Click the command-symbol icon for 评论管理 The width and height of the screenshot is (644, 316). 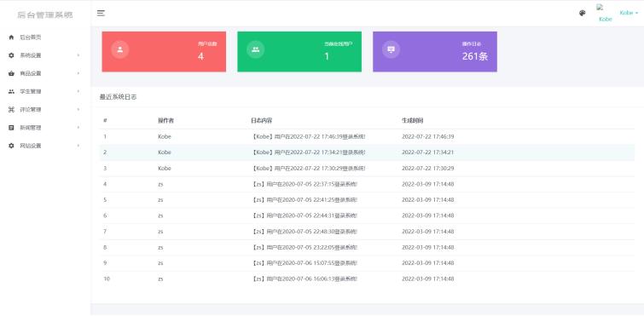(x=11, y=109)
